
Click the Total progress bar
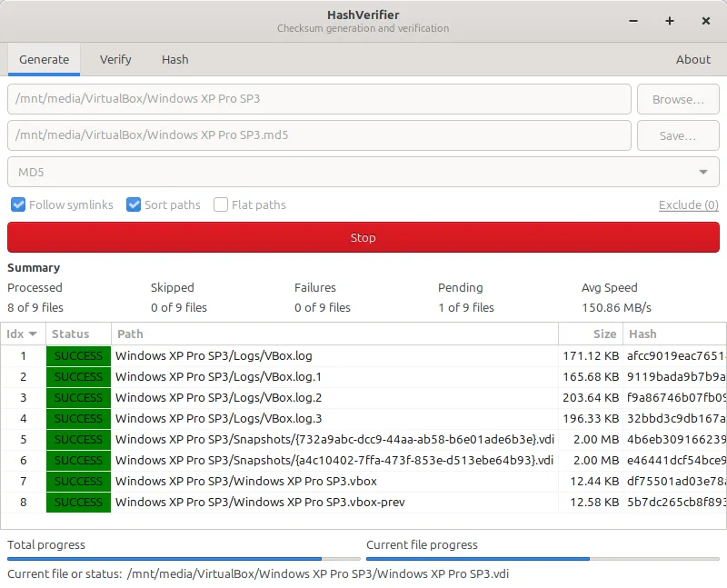(x=184, y=559)
